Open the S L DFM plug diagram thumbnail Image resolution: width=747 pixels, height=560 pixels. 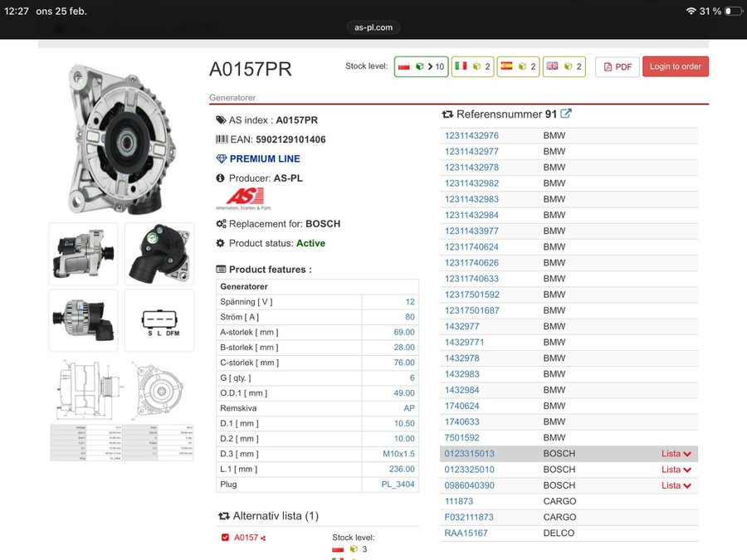pos(159,320)
